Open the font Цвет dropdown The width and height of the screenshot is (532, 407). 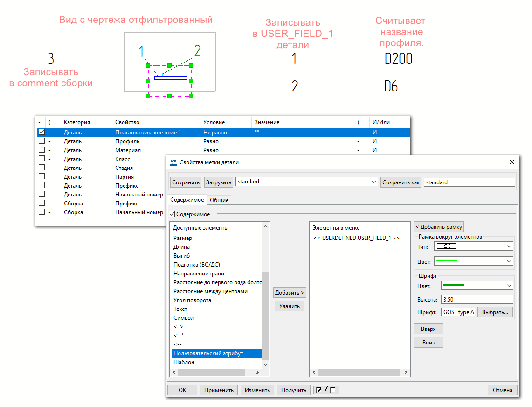click(509, 286)
